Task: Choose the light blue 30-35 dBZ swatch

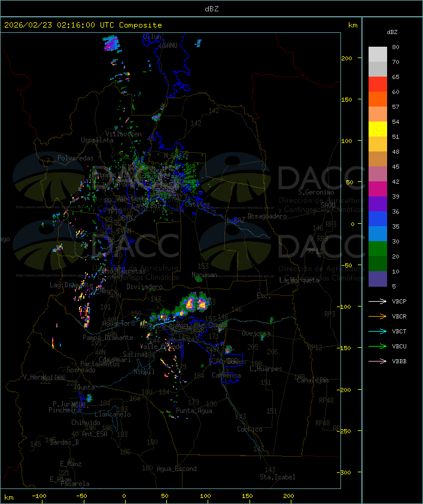Action: click(x=378, y=233)
